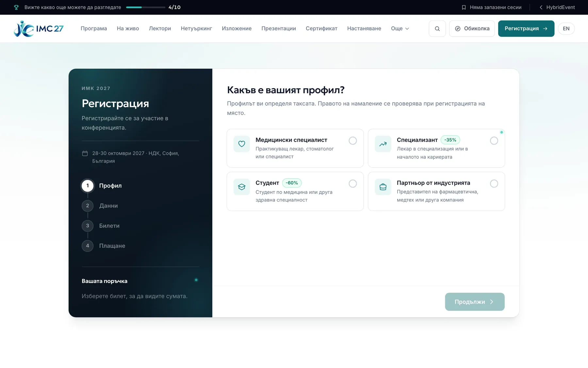588x368 pixels.
Task: Click the -60% discount badge
Action: [x=292, y=183]
